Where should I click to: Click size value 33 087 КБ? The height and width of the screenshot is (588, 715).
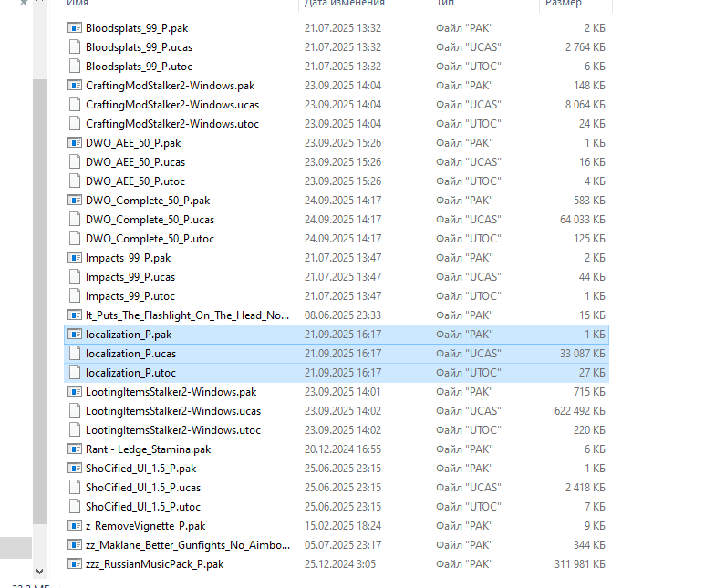pos(582,354)
